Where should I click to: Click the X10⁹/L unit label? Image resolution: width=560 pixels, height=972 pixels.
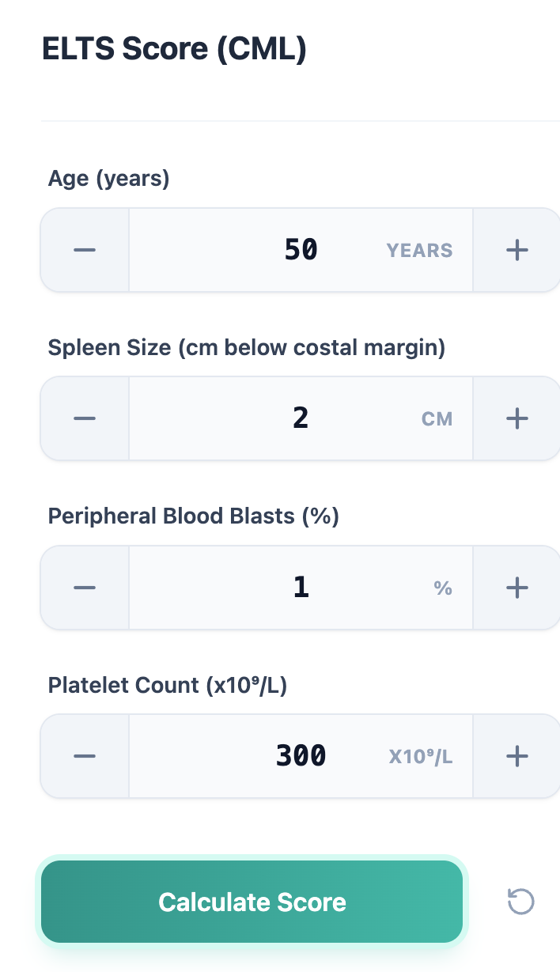[x=419, y=756]
